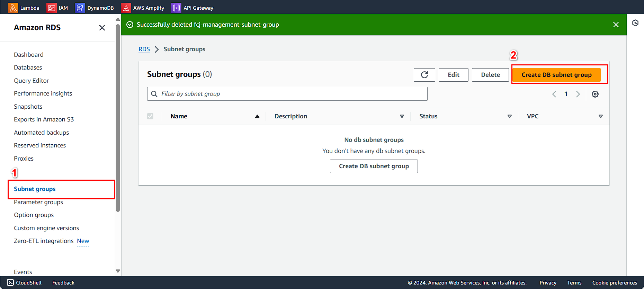Open Reserved instances in sidebar
Viewport: 644px width, 289px height.
point(40,145)
